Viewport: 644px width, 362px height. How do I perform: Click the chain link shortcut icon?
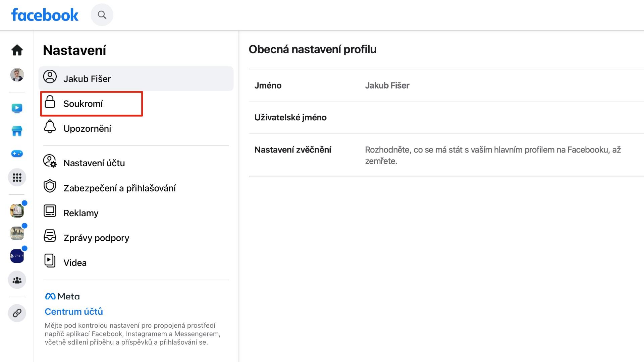pyautogui.click(x=17, y=313)
